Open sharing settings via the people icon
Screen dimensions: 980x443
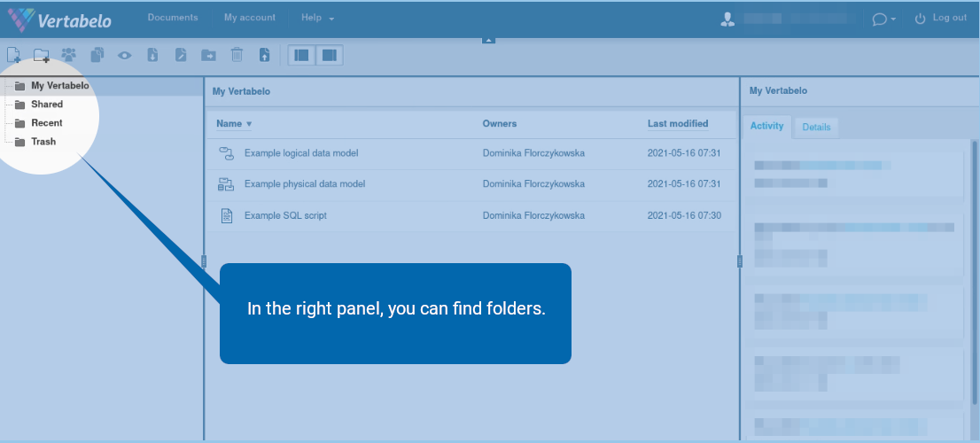coord(69,55)
